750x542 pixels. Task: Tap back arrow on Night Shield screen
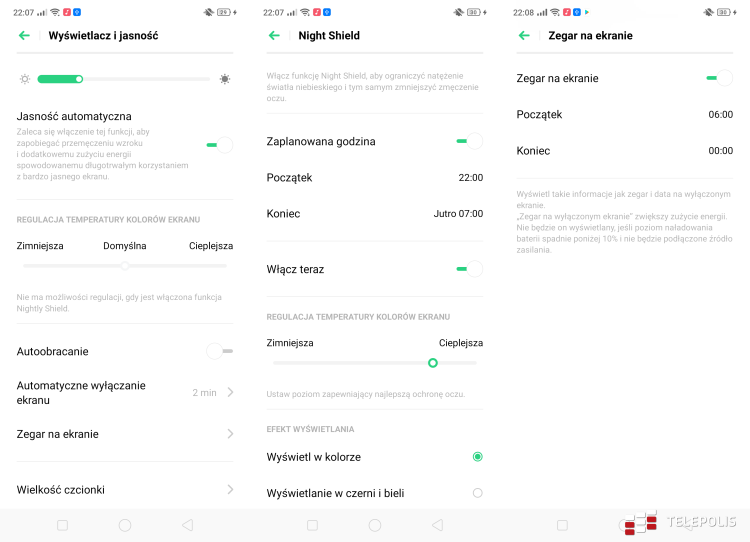point(274,35)
